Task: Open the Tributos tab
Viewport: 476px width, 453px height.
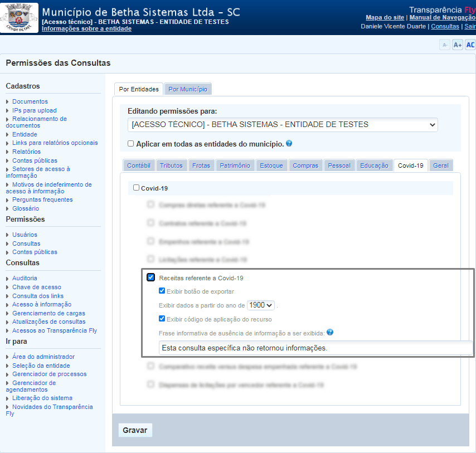Action: tap(171, 165)
